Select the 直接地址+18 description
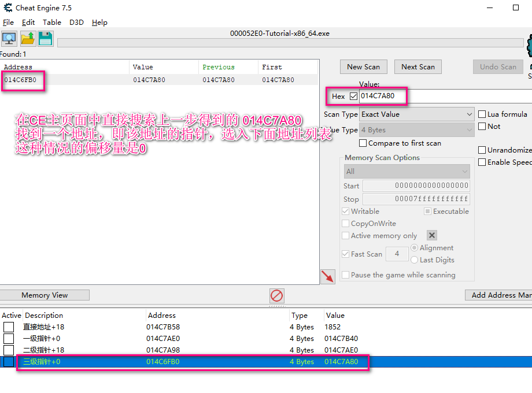The height and width of the screenshot is (393, 532). [43, 327]
